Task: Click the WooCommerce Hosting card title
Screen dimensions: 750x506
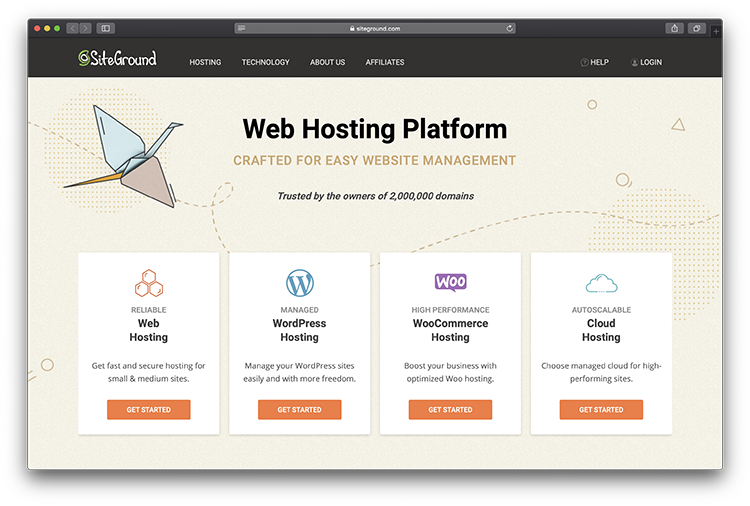Action: [451, 330]
